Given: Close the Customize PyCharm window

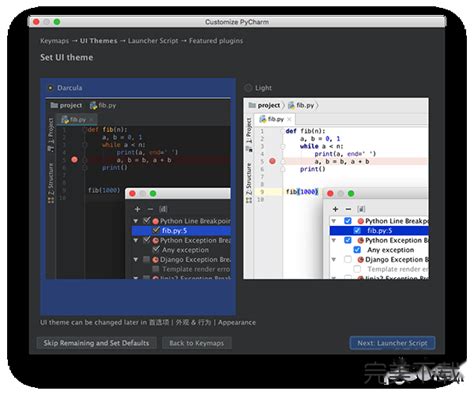Looking at the screenshot, I should tap(36, 22).
